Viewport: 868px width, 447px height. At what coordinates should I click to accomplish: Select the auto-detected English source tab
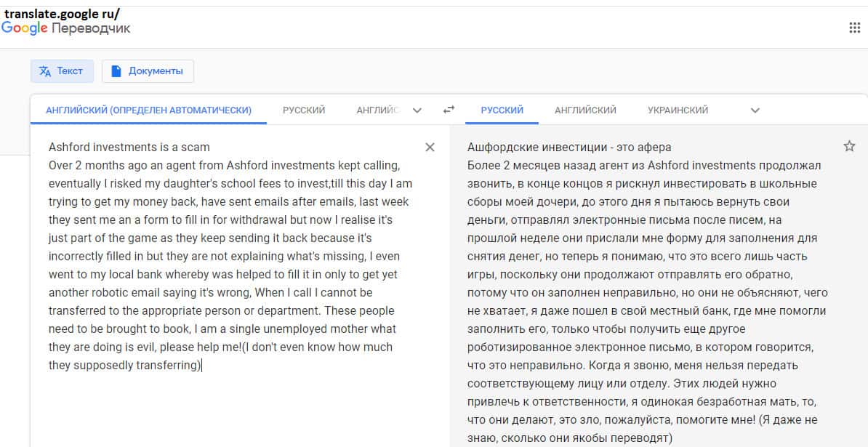(148, 110)
